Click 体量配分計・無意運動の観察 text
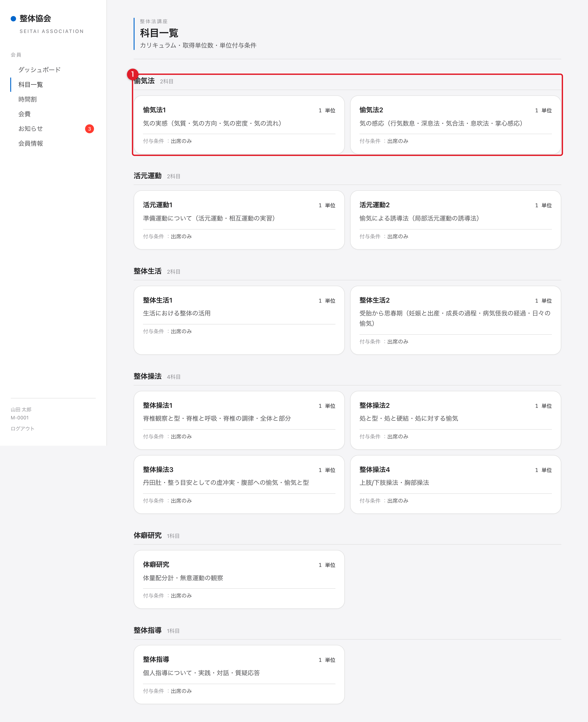 pos(183,578)
